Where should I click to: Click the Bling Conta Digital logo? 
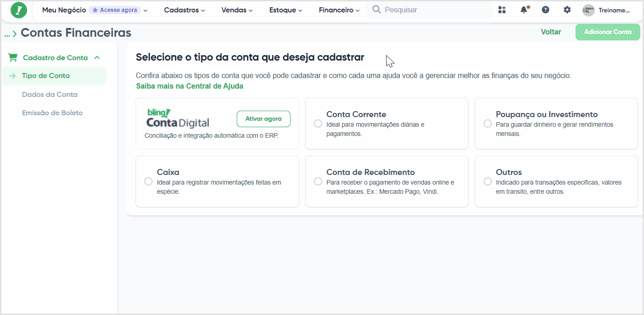click(177, 118)
